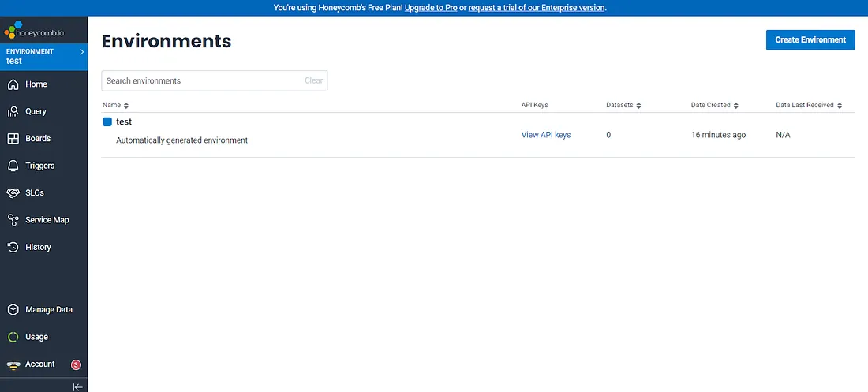
Task: Click the Create Environment button
Action: [810, 40]
